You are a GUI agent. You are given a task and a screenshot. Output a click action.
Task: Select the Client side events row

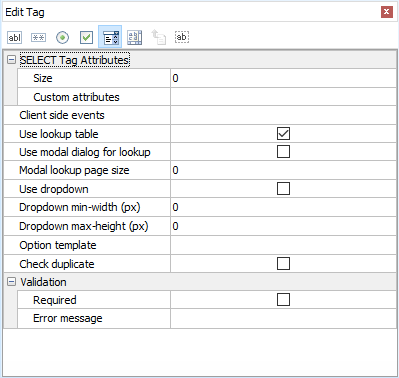tap(200, 115)
